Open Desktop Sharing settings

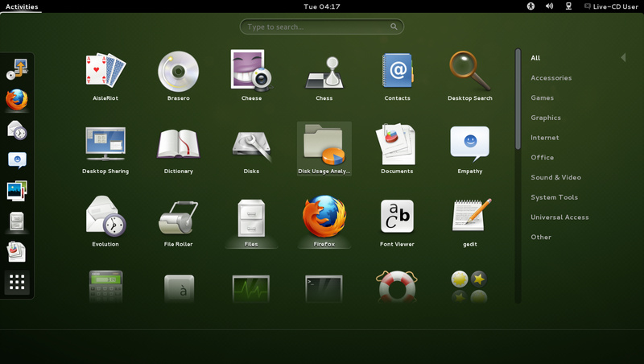[x=105, y=150]
